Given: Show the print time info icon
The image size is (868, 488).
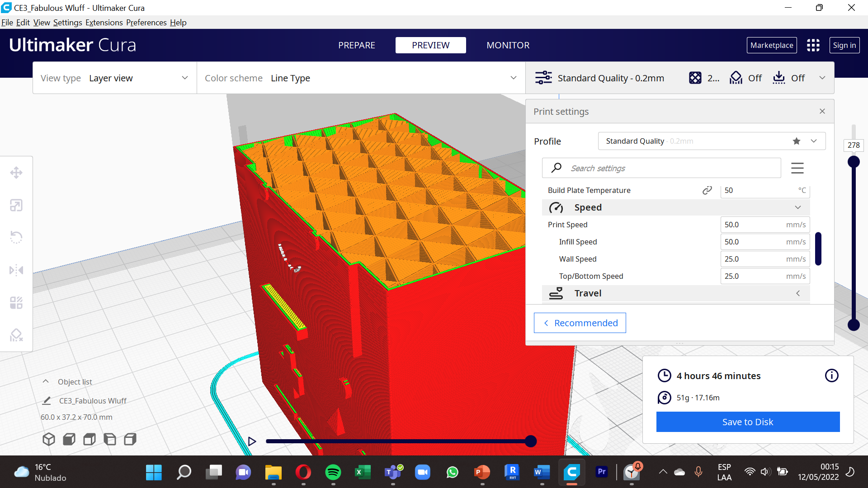Looking at the screenshot, I should click(x=832, y=375).
